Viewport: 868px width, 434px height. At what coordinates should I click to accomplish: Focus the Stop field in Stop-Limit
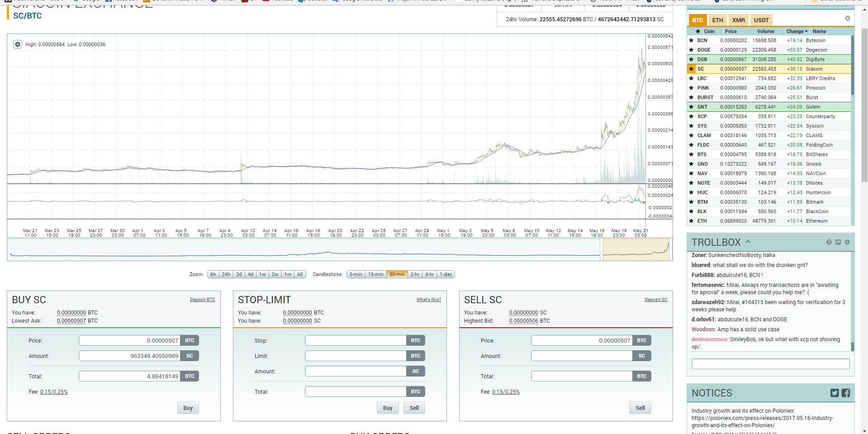(x=356, y=340)
